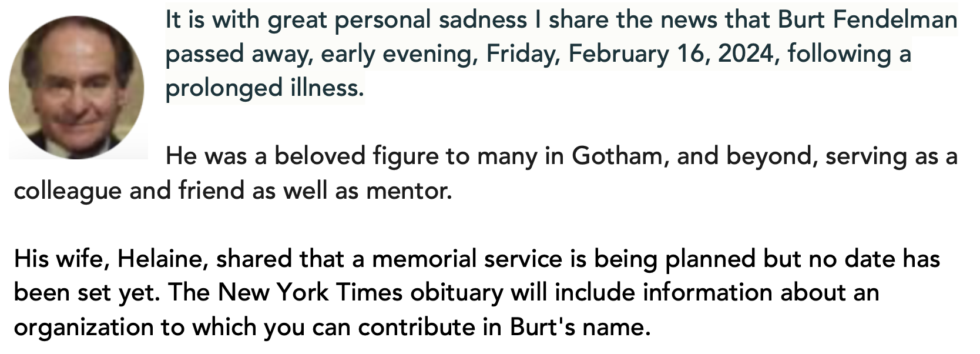Click the phrase "passed away" in the highlighted text
980x354 pixels.
coord(237,54)
